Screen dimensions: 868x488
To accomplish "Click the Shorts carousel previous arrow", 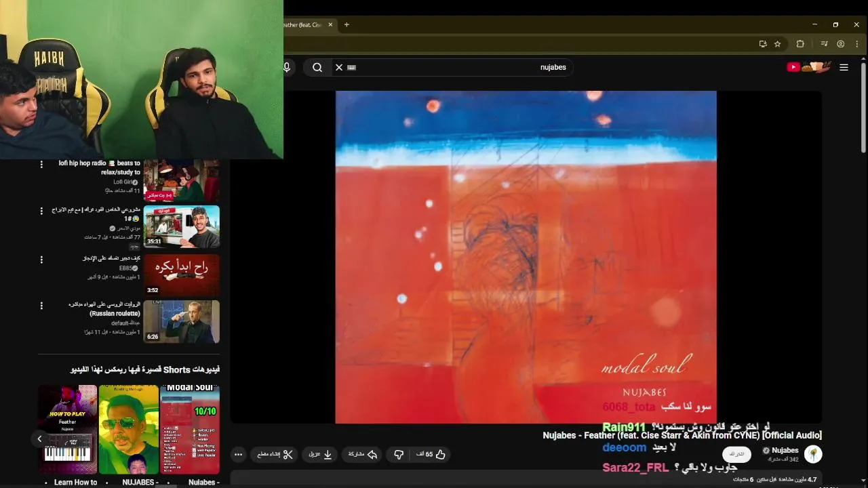I will [x=39, y=439].
